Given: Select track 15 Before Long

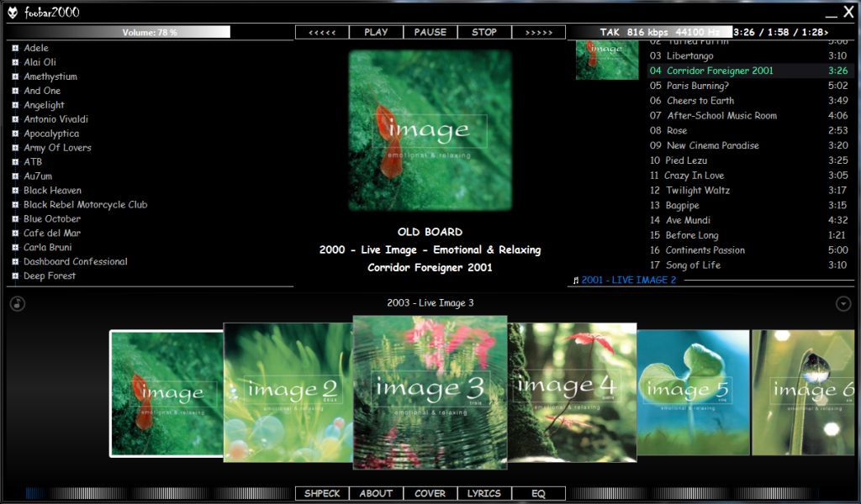Looking at the screenshot, I should (749, 235).
